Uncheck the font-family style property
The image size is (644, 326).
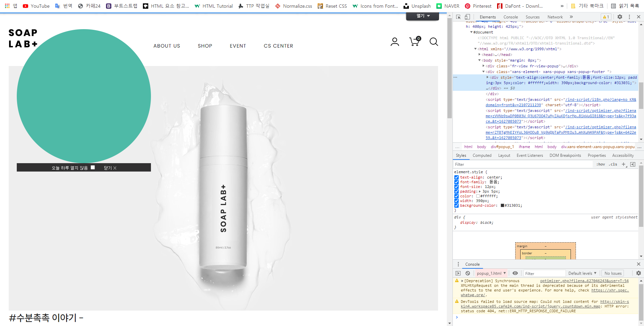coord(457,182)
